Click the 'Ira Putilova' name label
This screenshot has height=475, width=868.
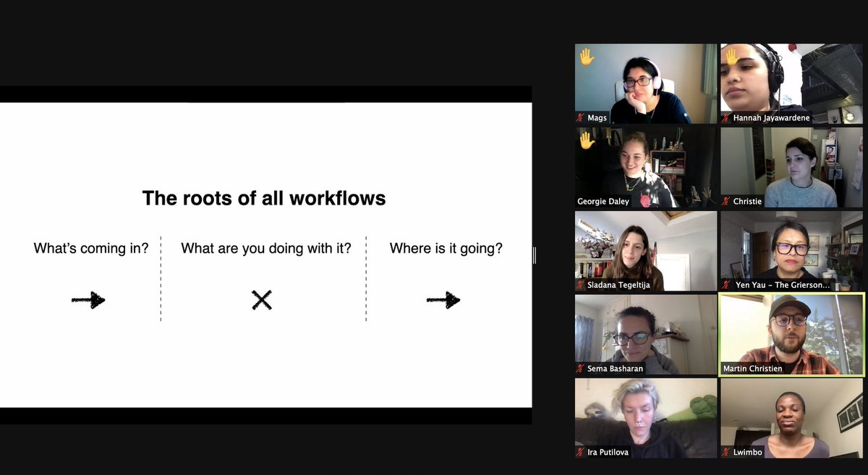(608, 453)
